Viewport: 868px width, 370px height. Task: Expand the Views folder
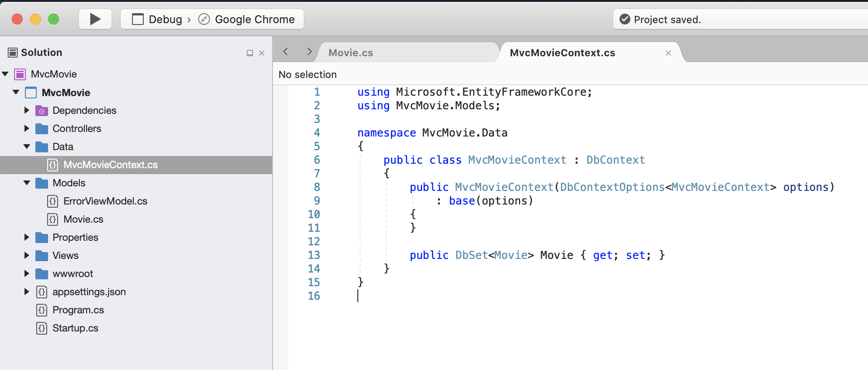(x=27, y=256)
